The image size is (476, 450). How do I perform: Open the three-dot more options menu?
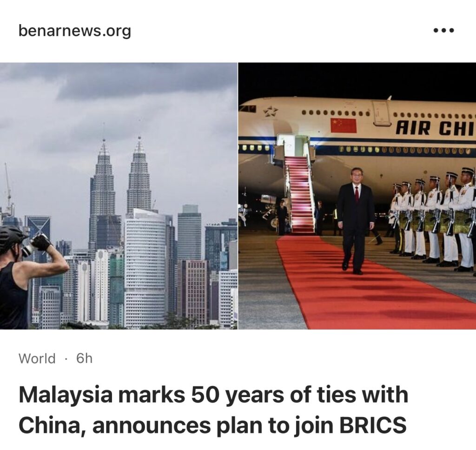(443, 30)
